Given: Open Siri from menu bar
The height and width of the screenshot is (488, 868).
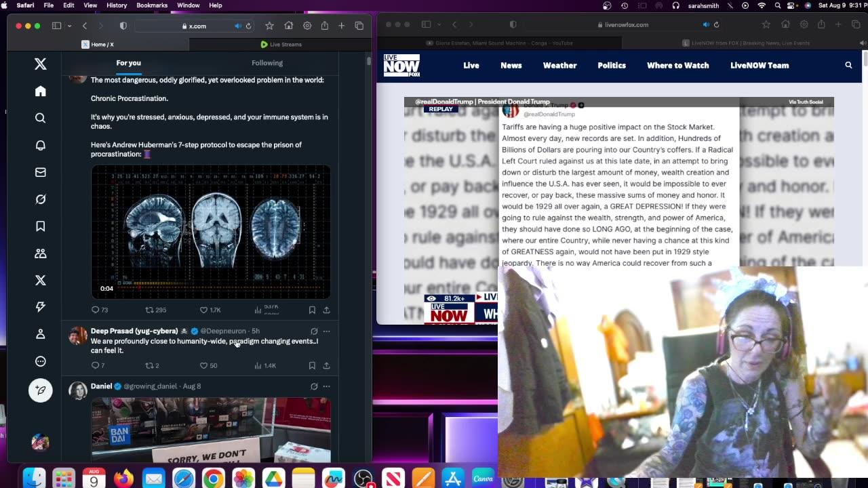Looking at the screenshot, I should [808, 5].
